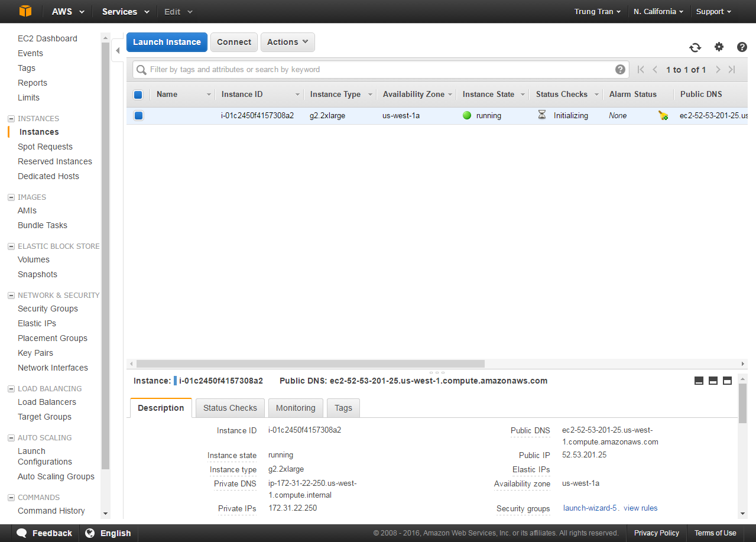The image size is (756, 542).
Task: Click the Initializing hourglass status icon
Action: pos(542,115)
